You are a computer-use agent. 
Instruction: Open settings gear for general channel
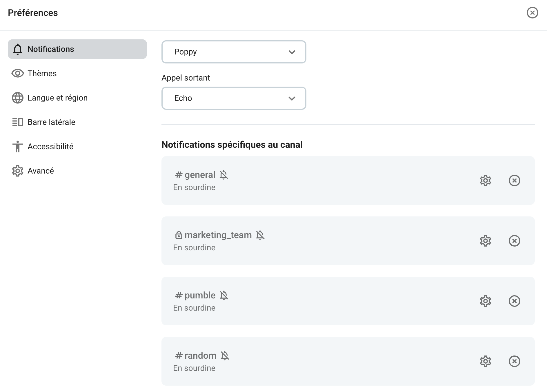point(485,180)
